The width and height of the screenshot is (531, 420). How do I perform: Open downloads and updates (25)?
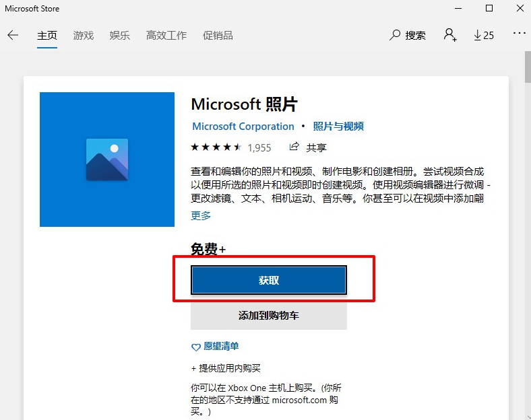[484, 35]
